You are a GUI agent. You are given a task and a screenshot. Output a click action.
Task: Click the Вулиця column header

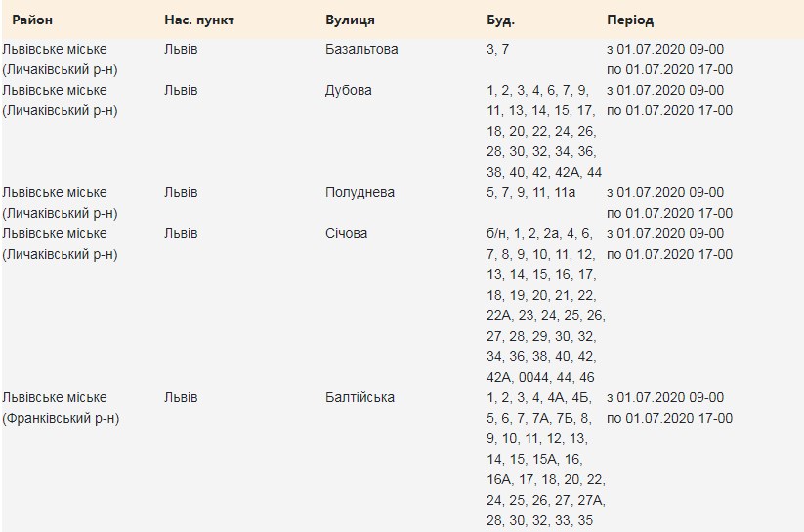(350, 20)
